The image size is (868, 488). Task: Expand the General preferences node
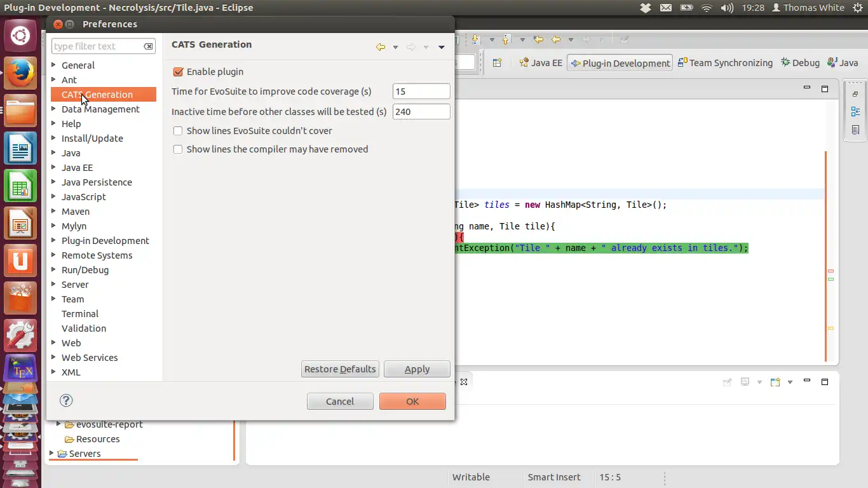pos(54,65)
